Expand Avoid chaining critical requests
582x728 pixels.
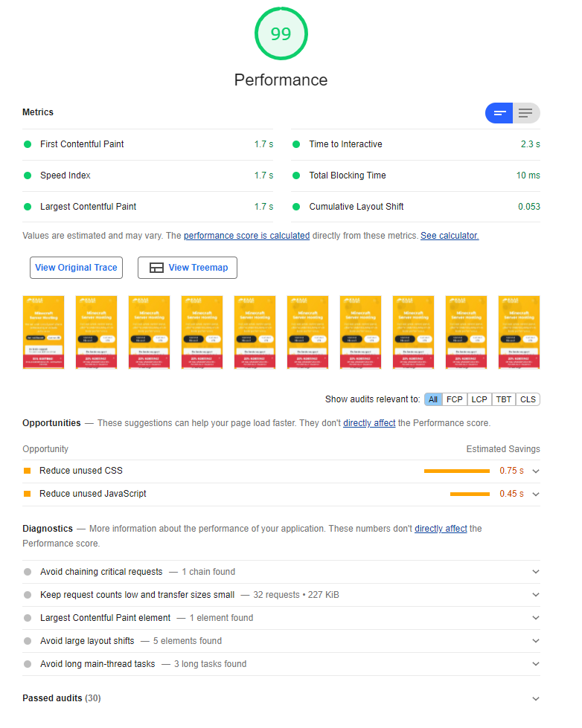click(x=535, y=572)
